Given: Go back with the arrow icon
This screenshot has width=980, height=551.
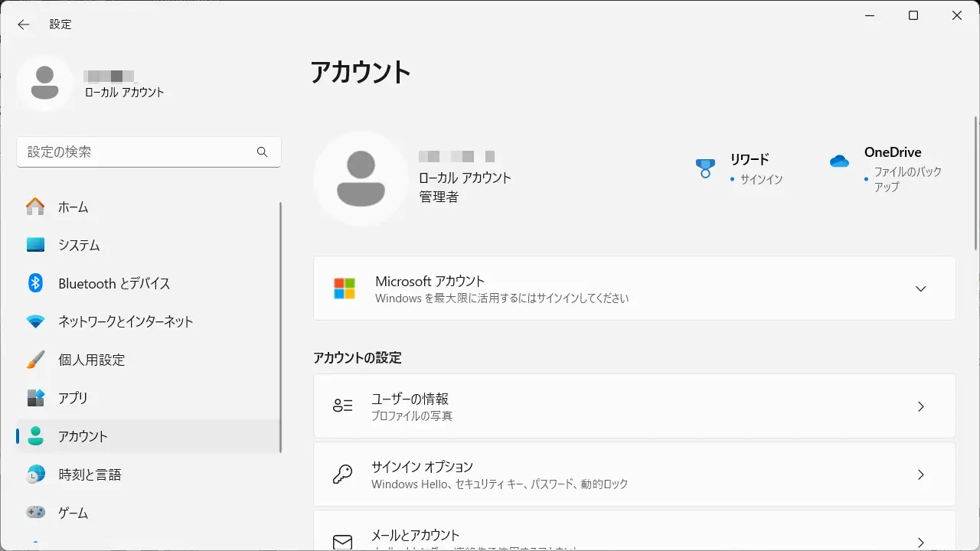Looking at the screenshot, I should [24, 24].
